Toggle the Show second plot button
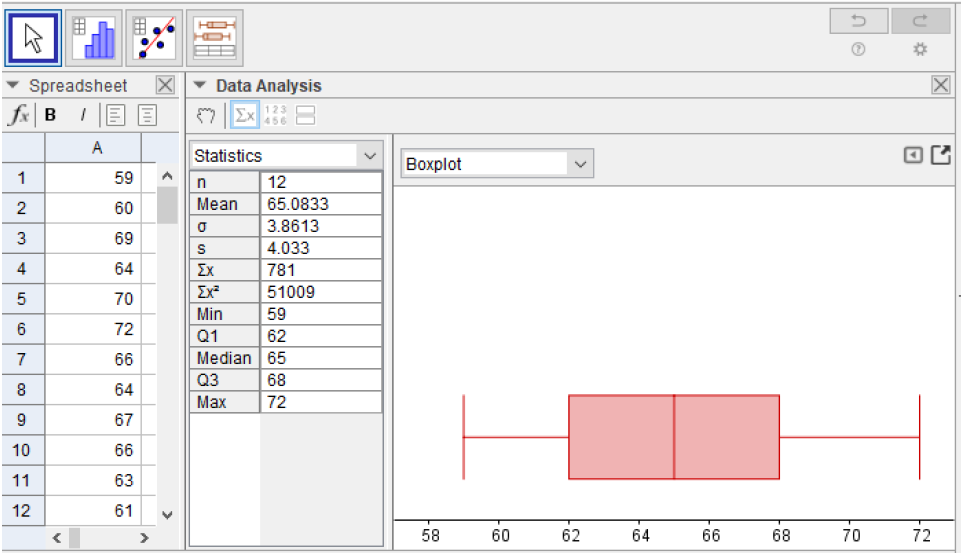This screenshot has height=558, width=964. [x=305, y=115]
